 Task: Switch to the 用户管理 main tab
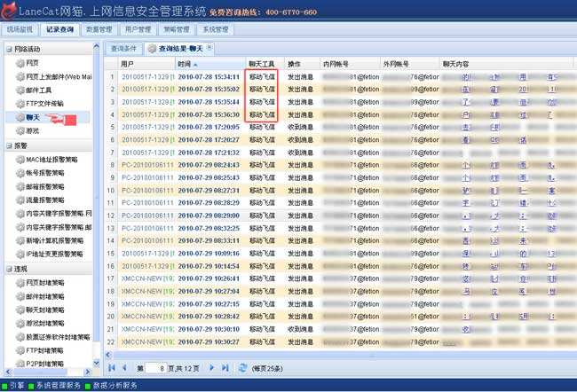(x=138, y=29)
